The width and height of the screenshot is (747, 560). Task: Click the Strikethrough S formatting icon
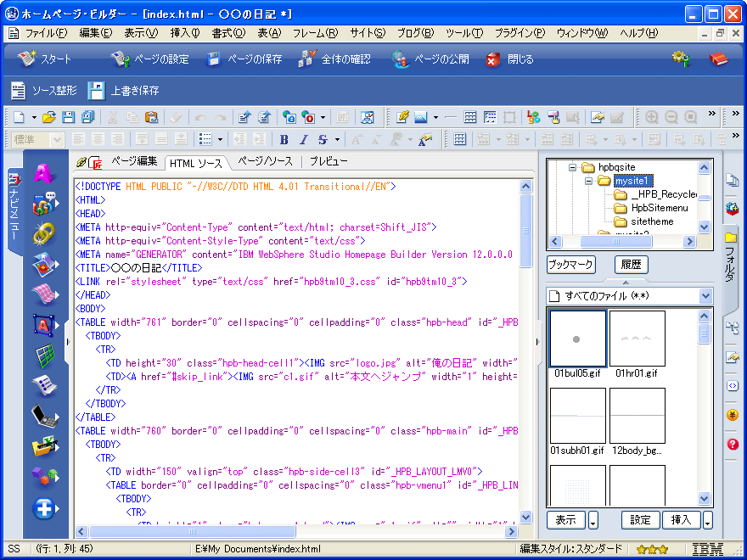[x=323, y=139]
